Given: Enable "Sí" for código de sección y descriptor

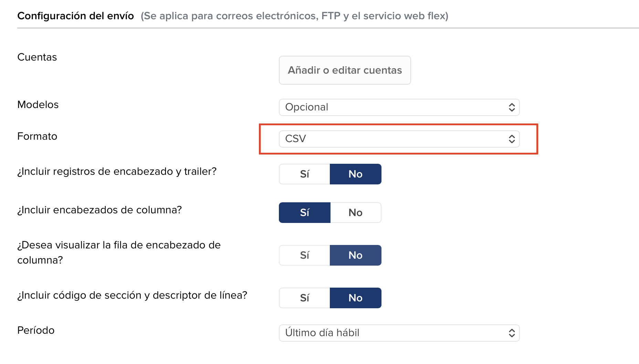Looking at the screenshot, I should [304, 298].
